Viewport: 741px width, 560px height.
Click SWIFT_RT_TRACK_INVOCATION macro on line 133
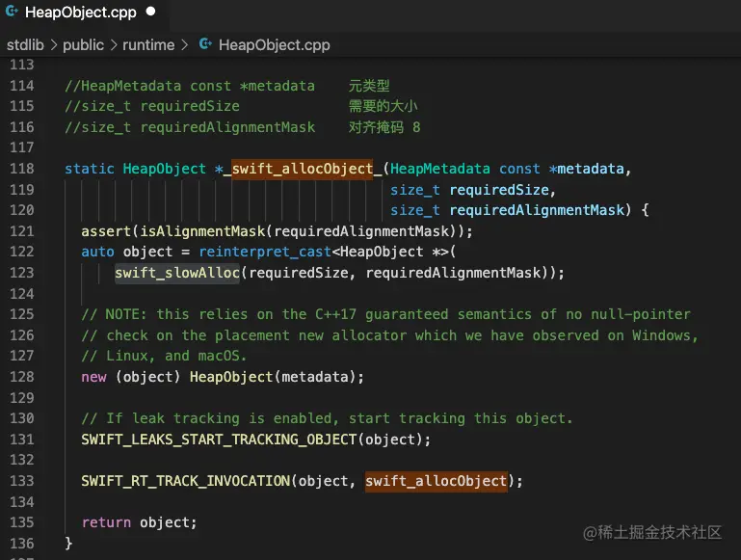[186, 481]
